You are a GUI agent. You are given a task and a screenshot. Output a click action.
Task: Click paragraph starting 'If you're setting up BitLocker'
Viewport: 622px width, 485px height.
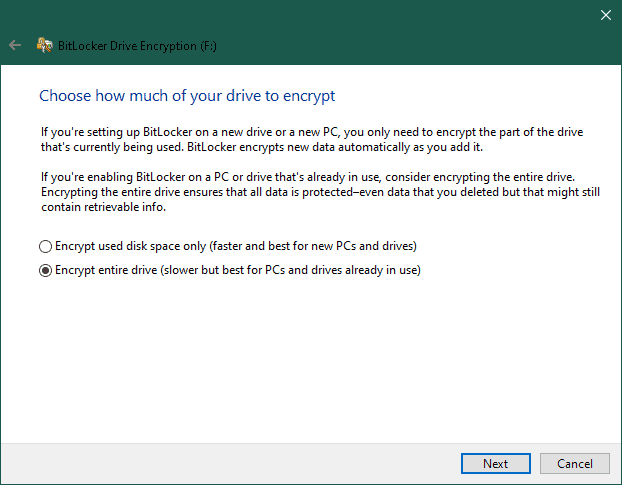pyautogui.click(x=312, y=140)
